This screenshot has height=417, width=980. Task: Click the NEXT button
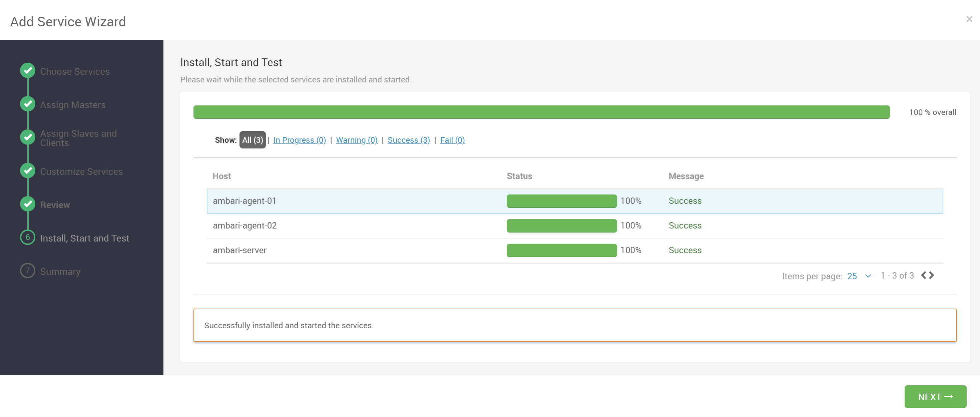coord(935,397)
